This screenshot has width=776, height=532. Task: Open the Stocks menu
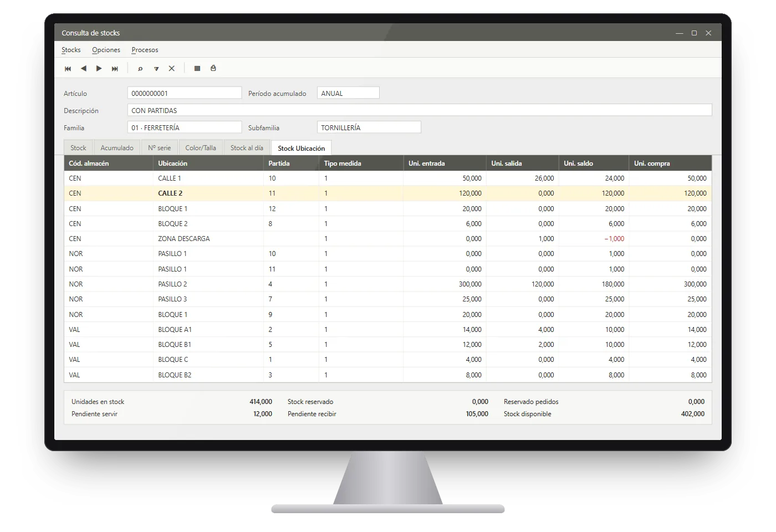pyautogui.click(x=71, y=50)
